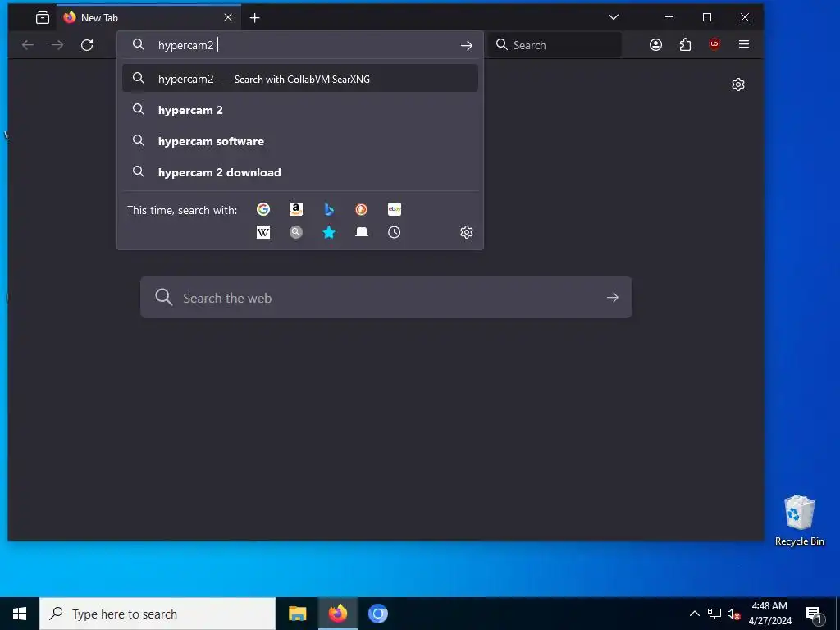Open search settings gear in the dropdown
Image resolution: width=840 pixels, height=630 pixels.
(x=467, y=232)
